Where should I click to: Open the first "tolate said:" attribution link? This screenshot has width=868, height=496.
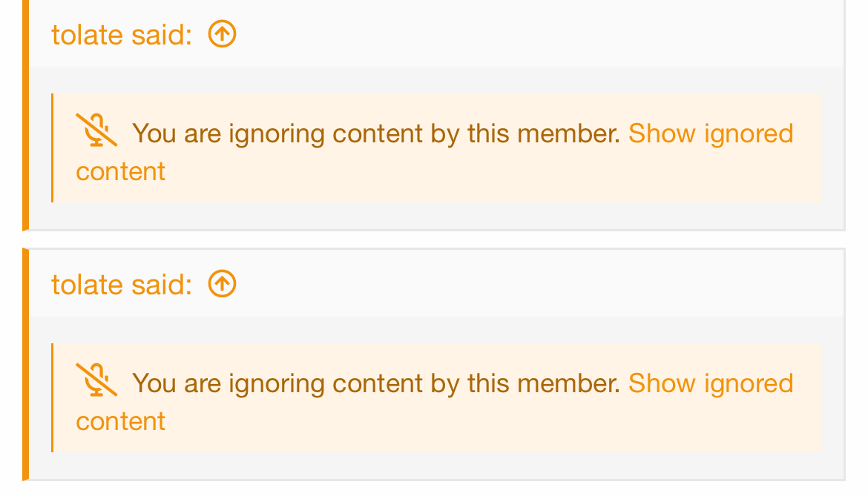pyautogui.click(x=122, y=35)
